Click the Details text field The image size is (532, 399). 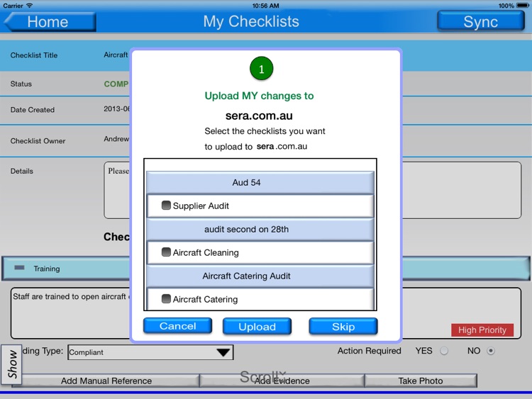click(312, 190)
